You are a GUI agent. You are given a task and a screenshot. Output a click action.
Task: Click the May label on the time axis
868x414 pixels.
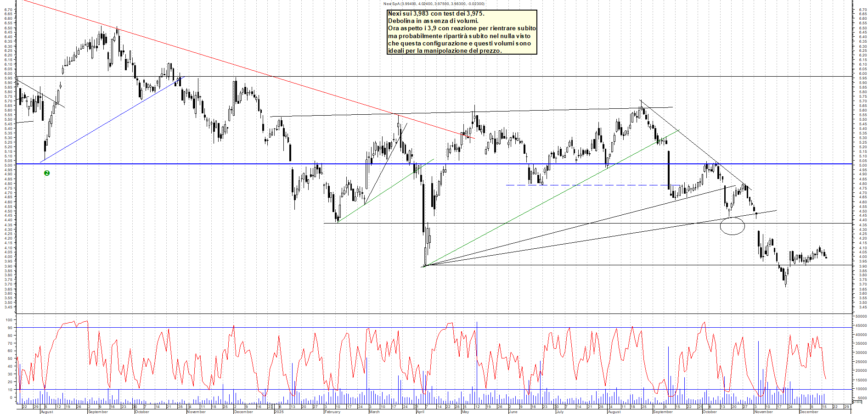[465, 412]
